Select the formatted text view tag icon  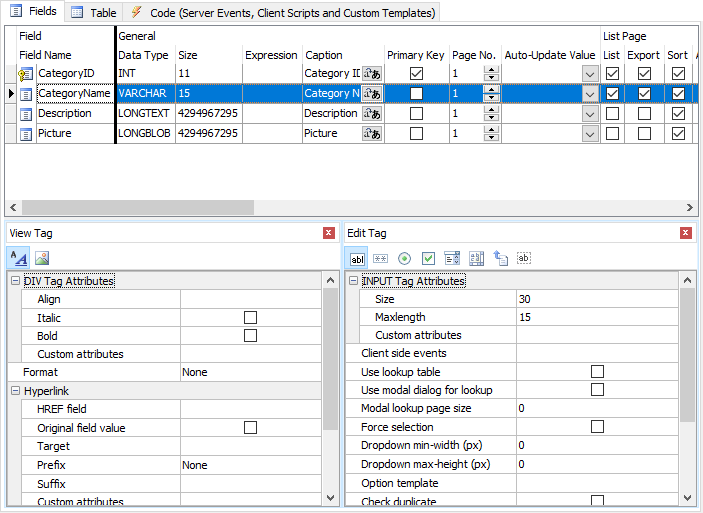click(19, 257)
